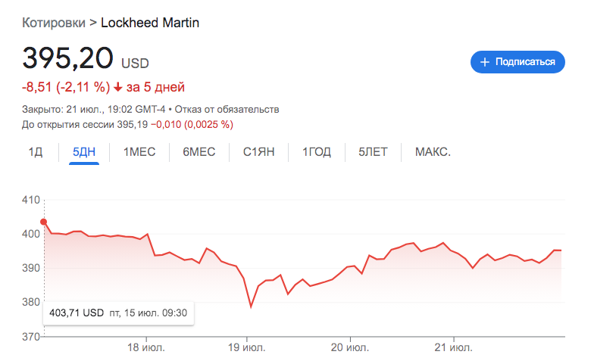Click the Lockheed Martin breadcrumb title
This screenshot has height=364, width=616.
tap(150, 23)
